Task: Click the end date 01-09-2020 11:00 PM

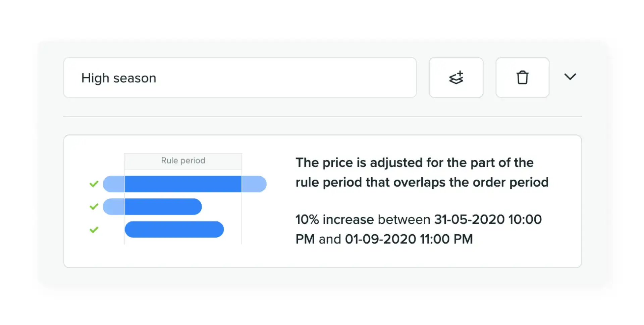Action: tap(409, 239)
